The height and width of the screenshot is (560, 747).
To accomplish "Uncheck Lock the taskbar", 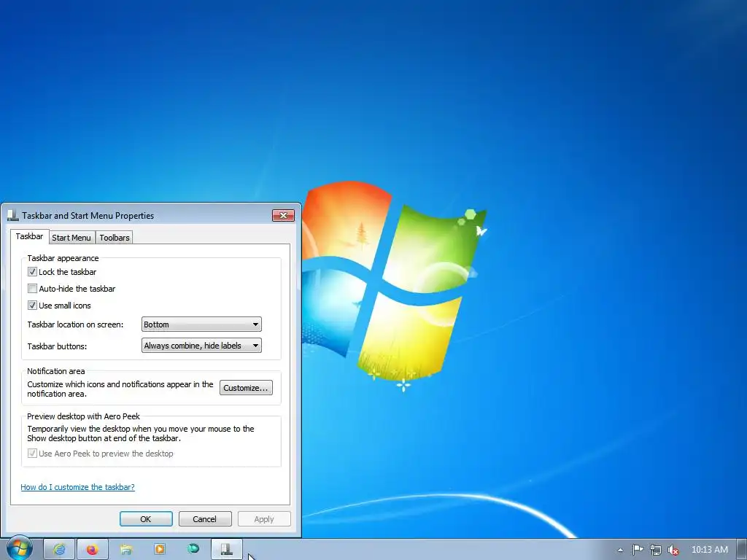I will coord(32,272).
